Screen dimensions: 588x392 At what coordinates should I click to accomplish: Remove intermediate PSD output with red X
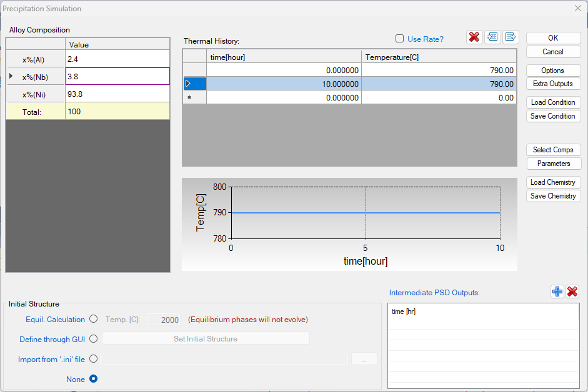tap(572, 292)
